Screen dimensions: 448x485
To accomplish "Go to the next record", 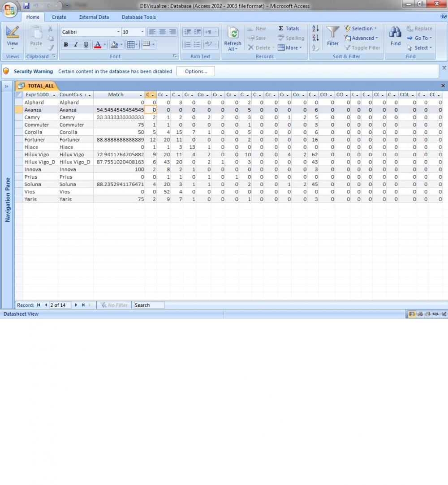I will [x=76, y=305].
